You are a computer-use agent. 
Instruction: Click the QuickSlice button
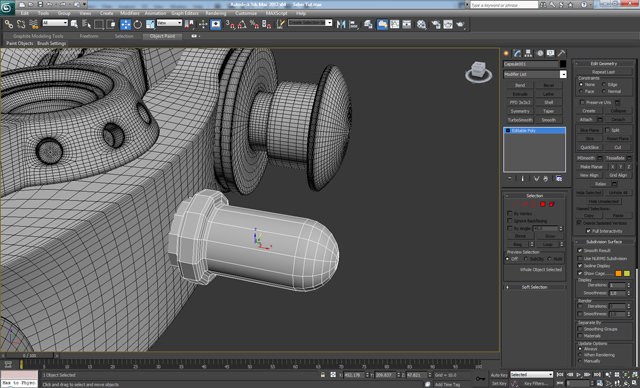click(x=589, y=147)
